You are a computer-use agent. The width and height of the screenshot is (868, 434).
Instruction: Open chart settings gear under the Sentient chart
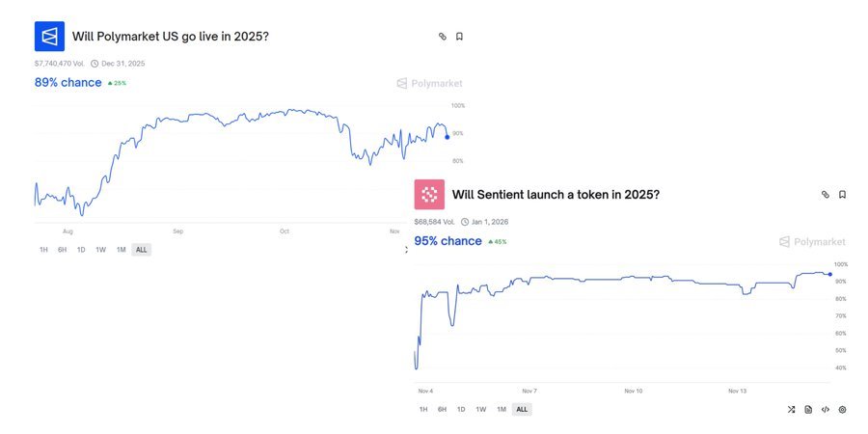[842, 409]
